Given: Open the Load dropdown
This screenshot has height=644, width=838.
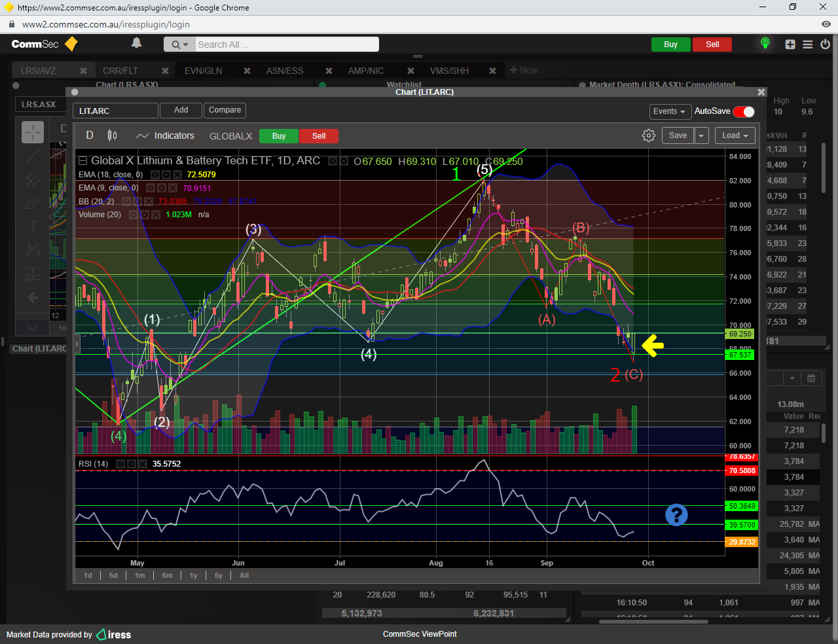Looking at the screenshot, I should point(735,135).
